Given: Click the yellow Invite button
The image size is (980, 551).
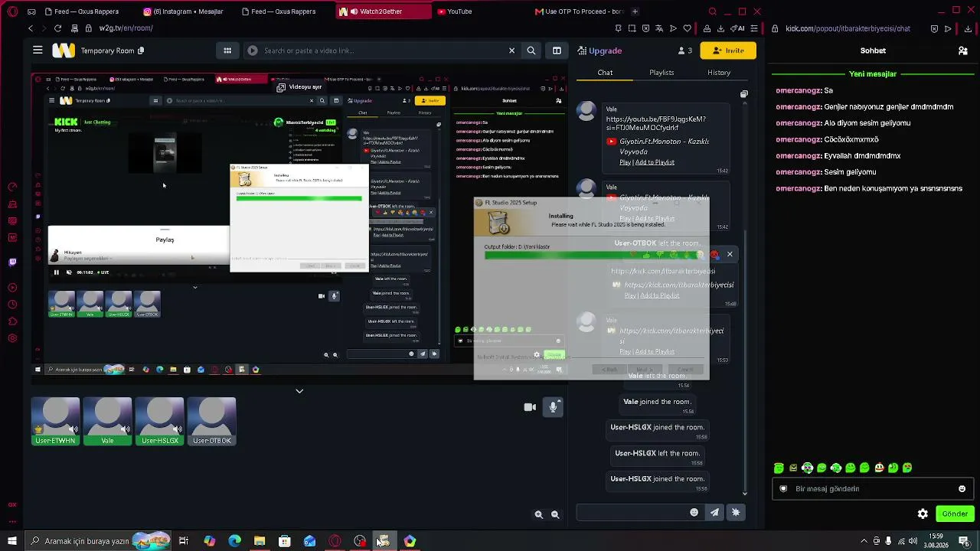Looking at the screenshot, I should click(728, 51).
